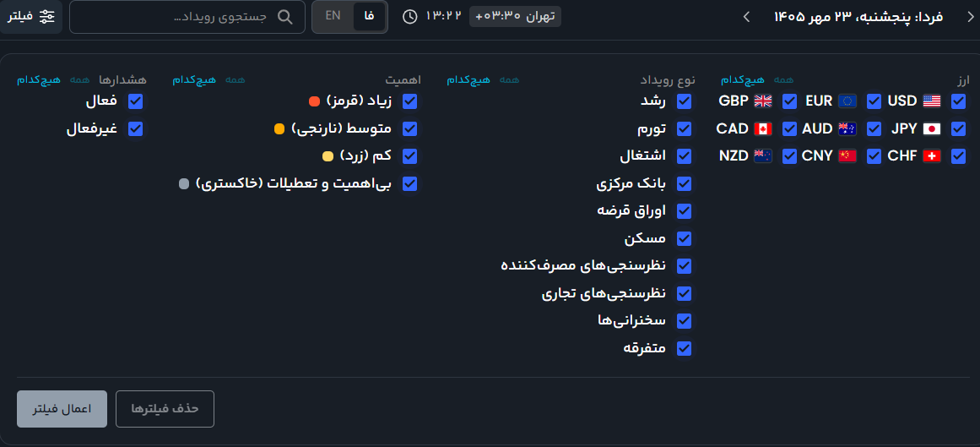Click the CNY China flag icon

pos(847,155)
